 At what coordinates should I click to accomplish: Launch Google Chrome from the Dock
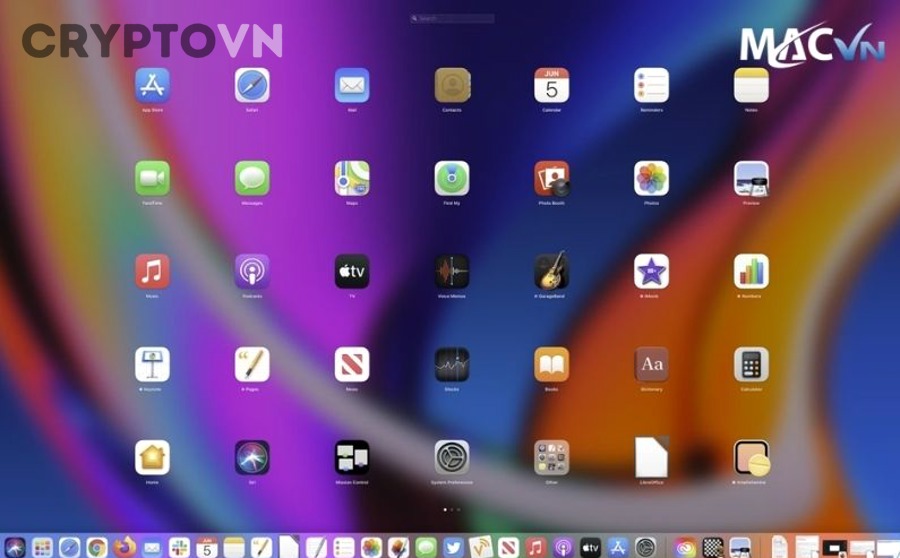click(x=97, y=548)
